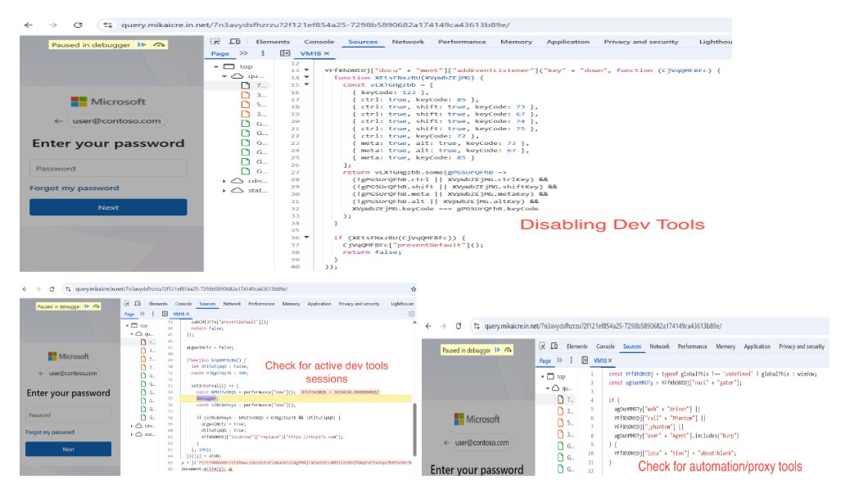Viewport: 868px width, 503px height.
Task: Collapse the 'qu...' domain node in top DevTools tree
Action: tap(224, 76)
